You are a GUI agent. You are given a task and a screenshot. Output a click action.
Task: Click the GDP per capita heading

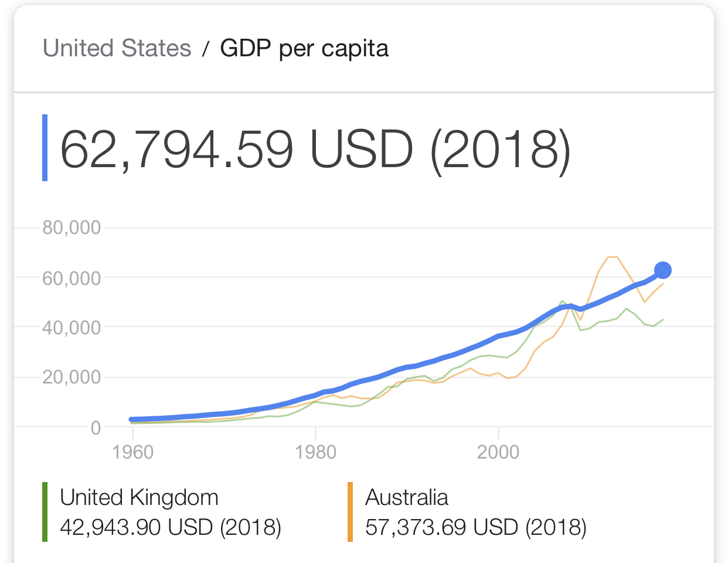pos(304,48)
